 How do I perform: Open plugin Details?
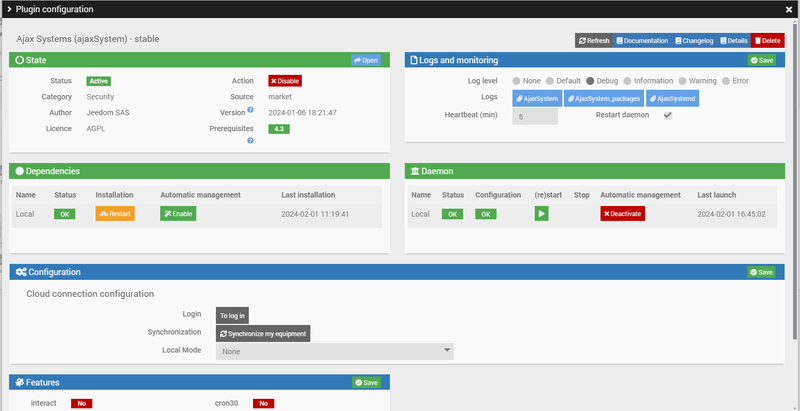click(x=734, y=41)
